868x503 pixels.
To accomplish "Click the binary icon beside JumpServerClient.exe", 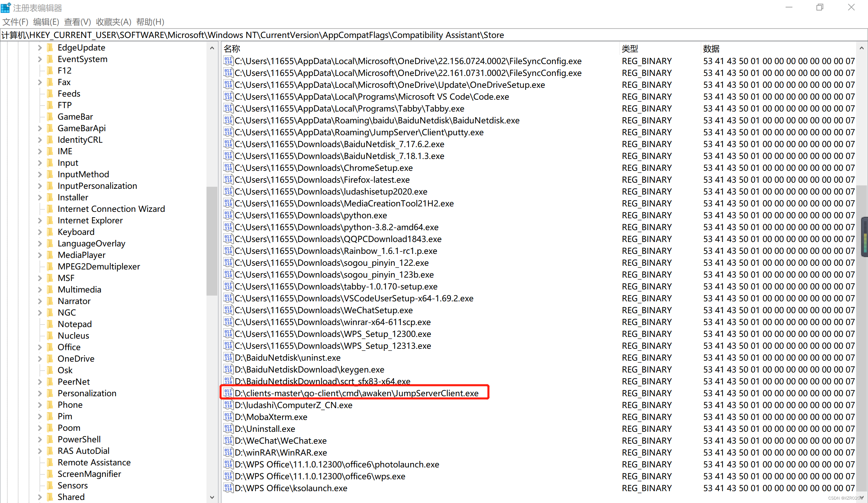I will click(x=228, y=393).
